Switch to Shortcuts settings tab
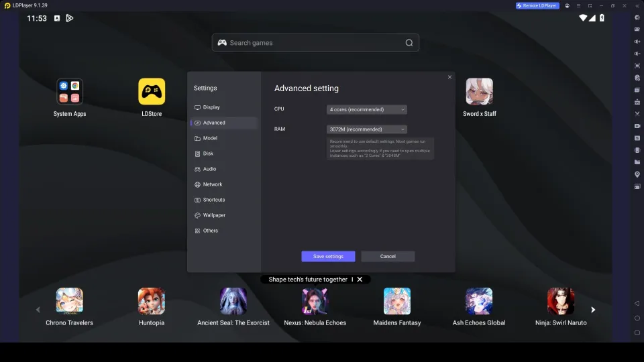Screen dimensions: 644x362 coord(224,200)
